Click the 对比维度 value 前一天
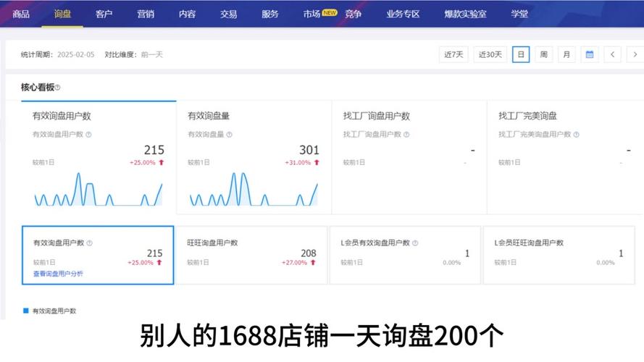Viewport: 644px width, 362px height. click(152, 54)
